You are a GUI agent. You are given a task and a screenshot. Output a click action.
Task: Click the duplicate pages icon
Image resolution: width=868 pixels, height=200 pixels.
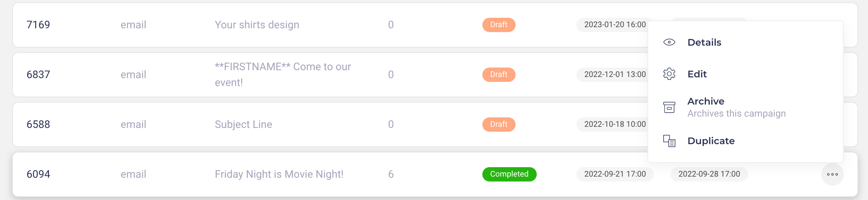click(x=669, y=141)
